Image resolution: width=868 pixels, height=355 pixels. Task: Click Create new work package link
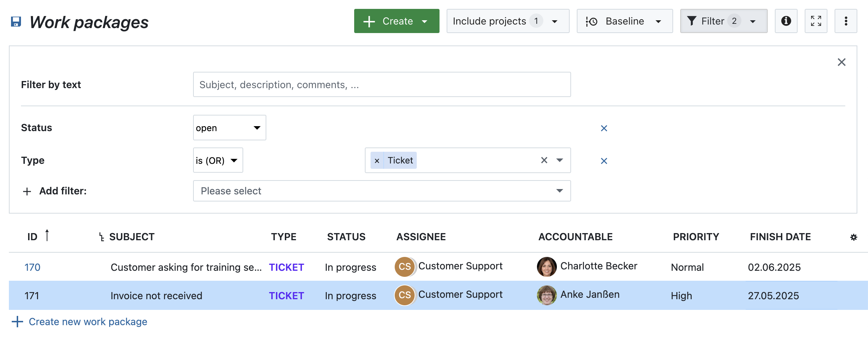tap(87, 322)
